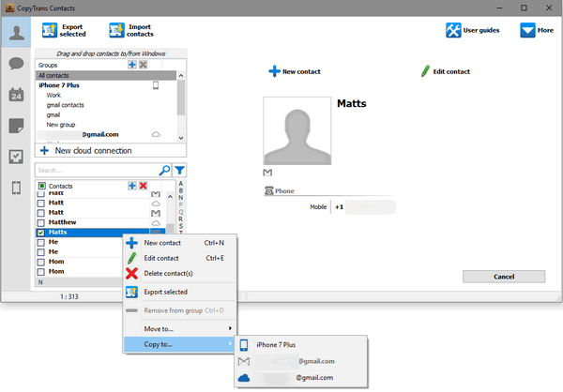The height and width of the screenshot is (392, 563).
Task: Delete contacts with the red X icon in the Contacts header
Action: click(x=143, y=186)
